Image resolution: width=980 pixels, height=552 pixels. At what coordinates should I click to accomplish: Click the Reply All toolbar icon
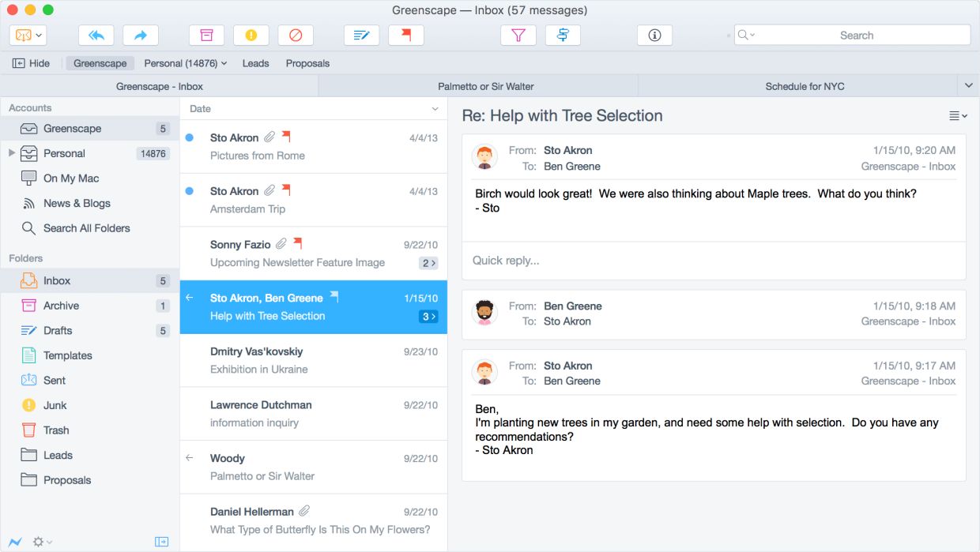pyautogui.click(x=96, y=36)
